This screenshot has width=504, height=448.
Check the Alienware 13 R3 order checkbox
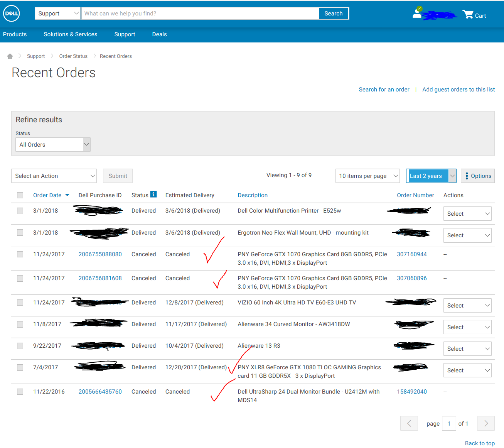[20, 346]
